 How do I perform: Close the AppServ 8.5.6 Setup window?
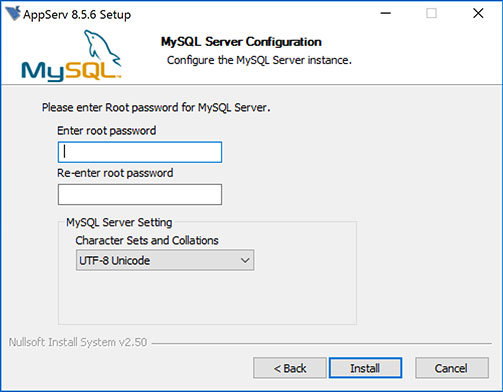point(478,13)
